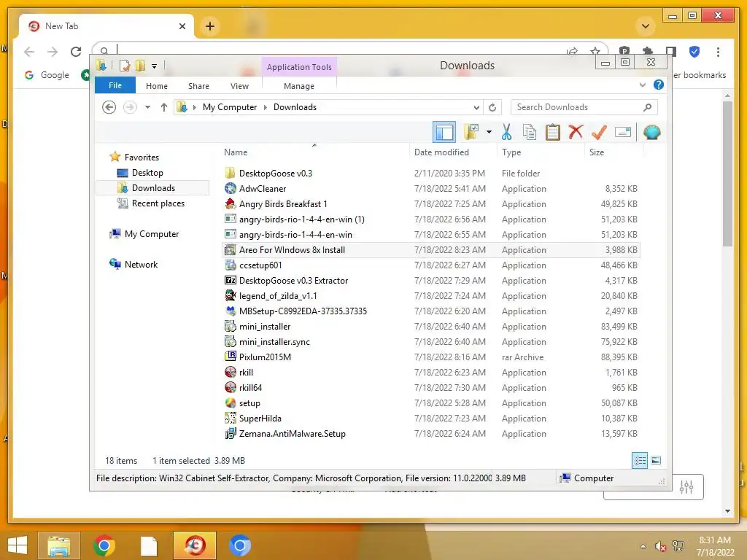The width and height of the screenshot is (747, 560).
Task: Go back with the Explorer back arrow
Action: (109, 107)
